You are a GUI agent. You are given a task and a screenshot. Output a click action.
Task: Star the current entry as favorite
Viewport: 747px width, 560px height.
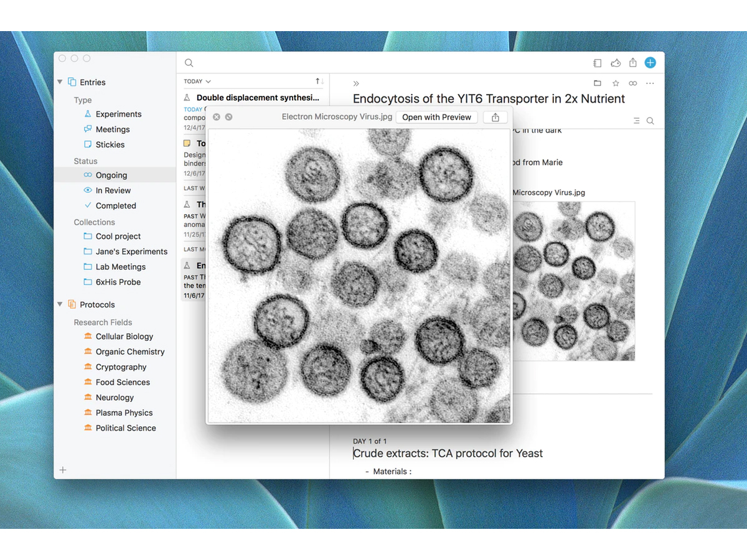tap(615, 83)
